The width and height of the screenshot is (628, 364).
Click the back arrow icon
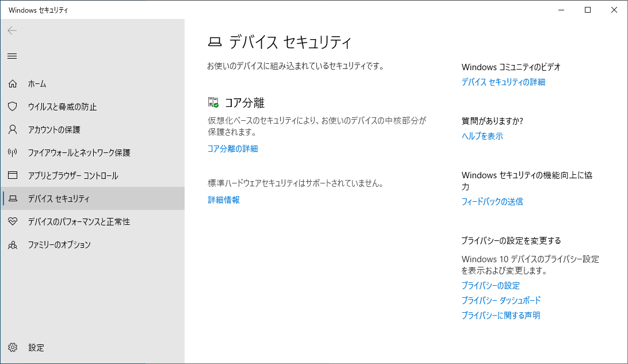[13, 30]
